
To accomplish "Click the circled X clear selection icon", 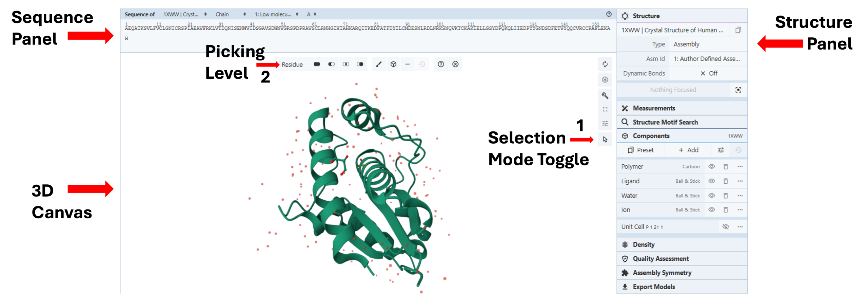I will tap(455, 64).
